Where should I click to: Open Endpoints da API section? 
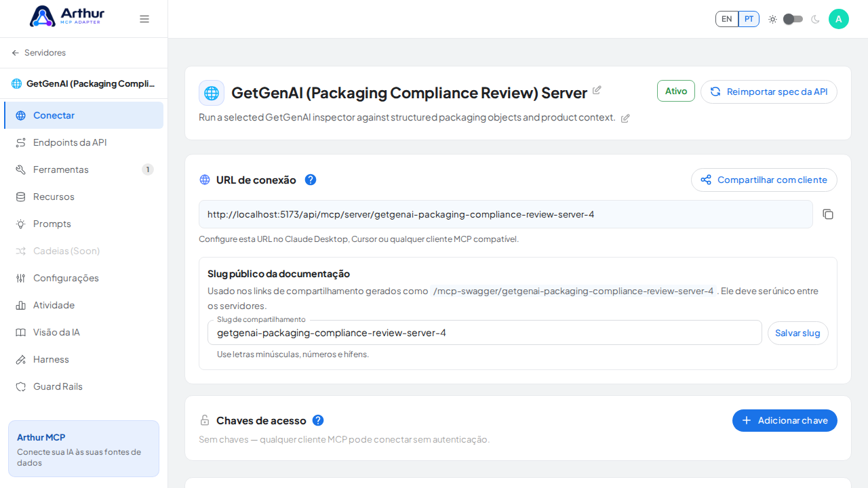pyautogui.click(x=84, y=142)
